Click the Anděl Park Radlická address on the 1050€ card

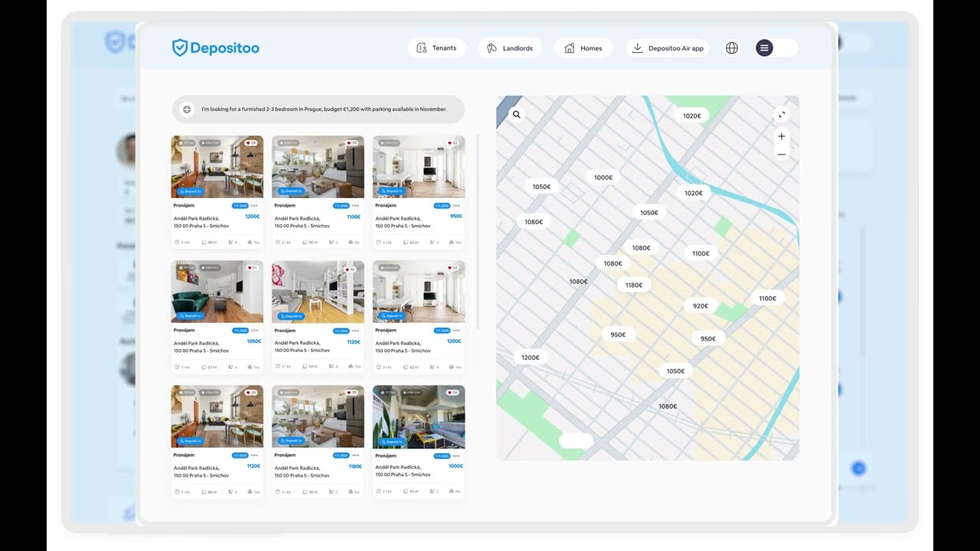tap(201, 347)
